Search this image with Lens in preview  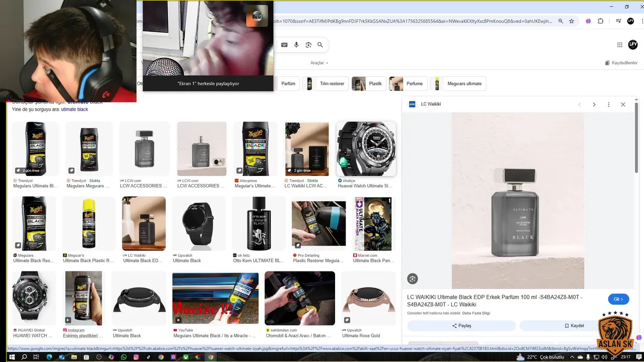click(x=413, y=279)
